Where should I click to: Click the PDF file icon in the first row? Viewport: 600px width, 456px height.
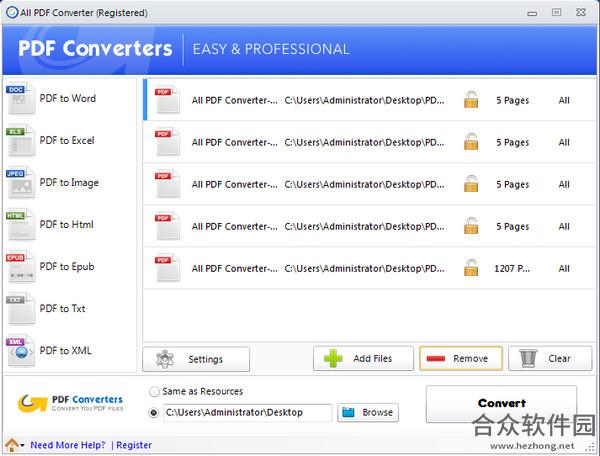point(167,100)
